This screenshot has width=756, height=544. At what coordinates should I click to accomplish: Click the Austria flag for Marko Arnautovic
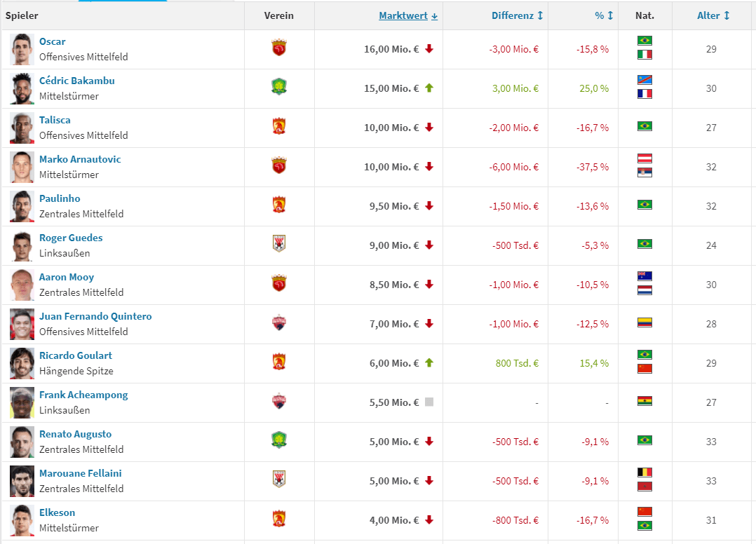coord(644,158)
